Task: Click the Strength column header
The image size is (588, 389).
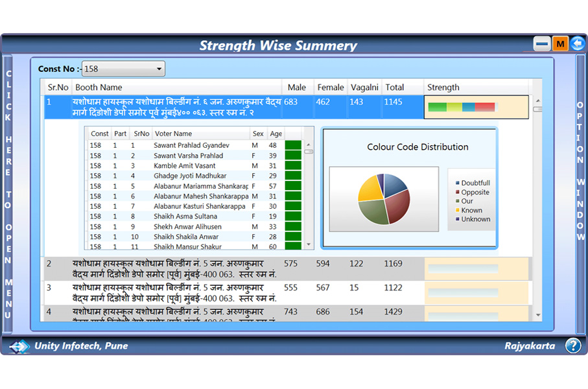Action: pyautogui.click(x=443, y=88)
